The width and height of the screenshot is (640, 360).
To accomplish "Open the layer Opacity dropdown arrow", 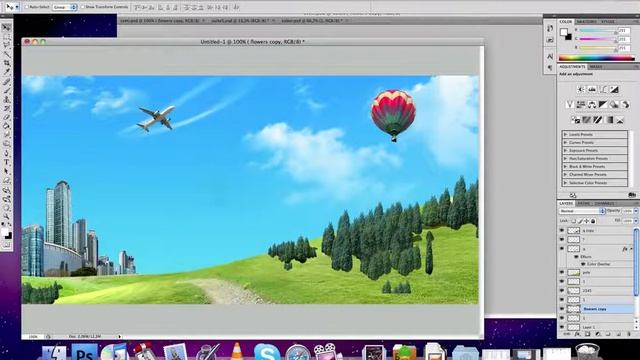I will tap(636, 211).
